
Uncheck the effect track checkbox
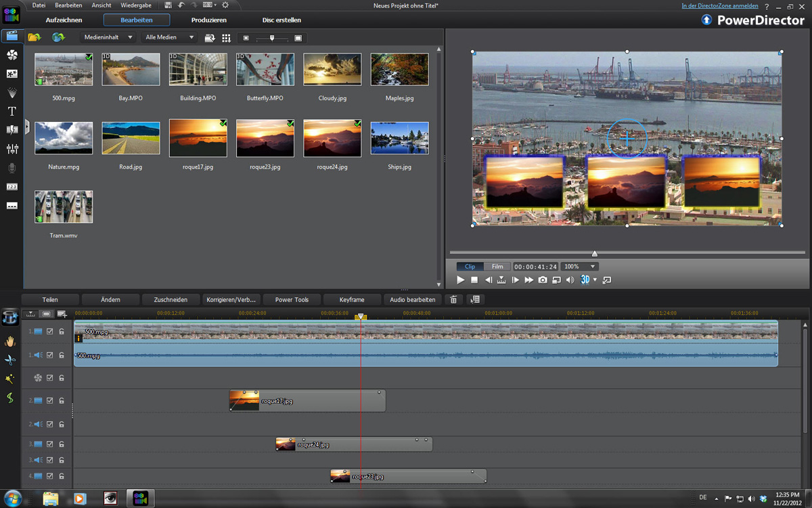coord(49,378)
